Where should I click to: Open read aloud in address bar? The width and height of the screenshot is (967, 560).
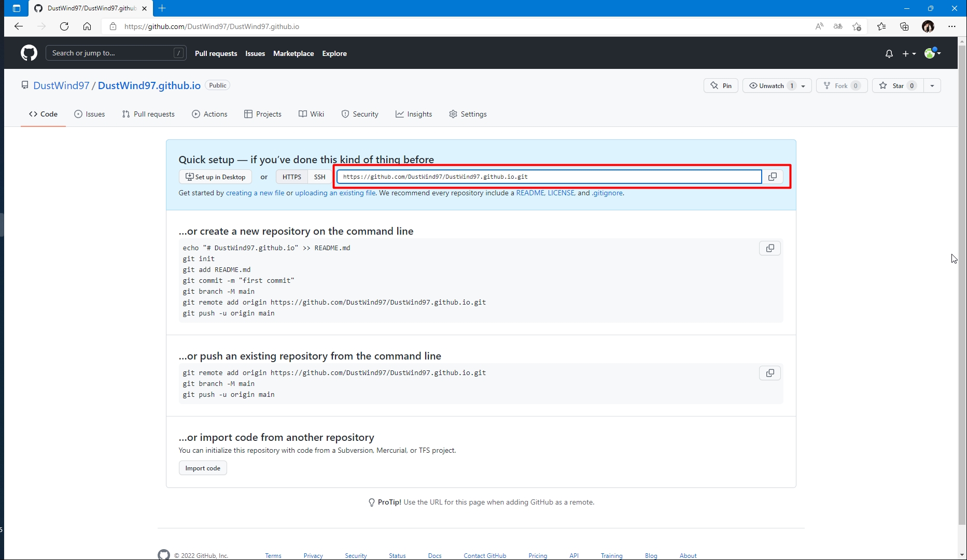click(819, 26)
